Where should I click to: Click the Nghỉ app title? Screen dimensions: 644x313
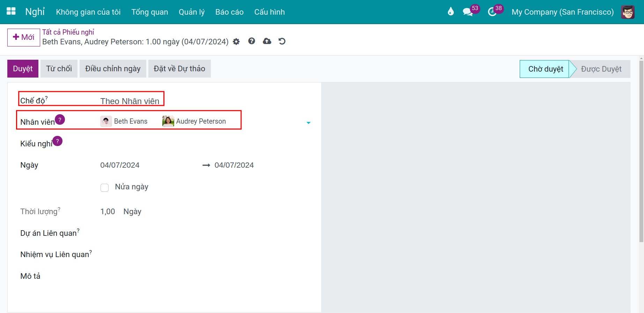35,12
